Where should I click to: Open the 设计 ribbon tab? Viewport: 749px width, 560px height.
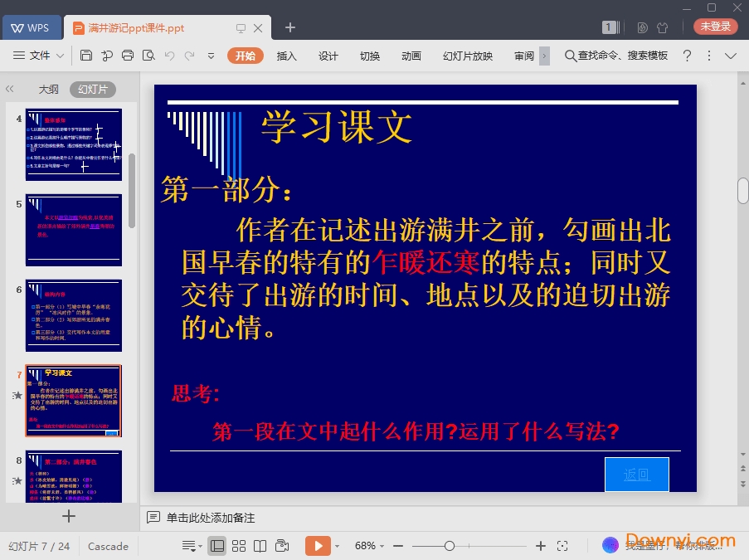pos(328,56)
